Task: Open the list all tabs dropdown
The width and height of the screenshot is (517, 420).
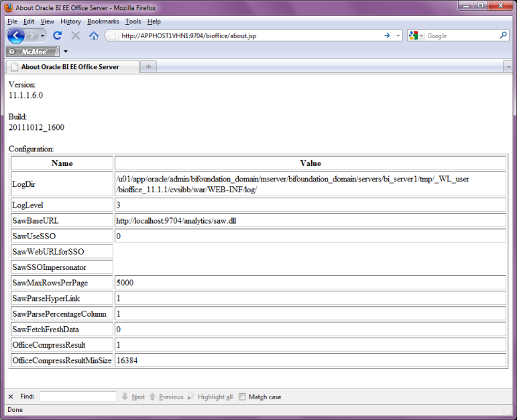Action: 508,67
